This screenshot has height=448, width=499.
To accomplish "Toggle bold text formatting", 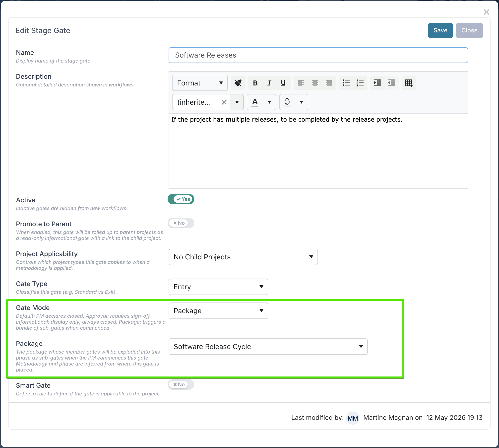I will 255,83.
